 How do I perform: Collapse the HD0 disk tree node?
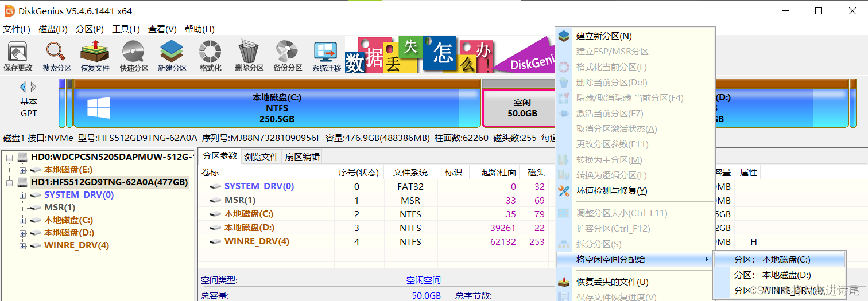click(x=9, y=157)
